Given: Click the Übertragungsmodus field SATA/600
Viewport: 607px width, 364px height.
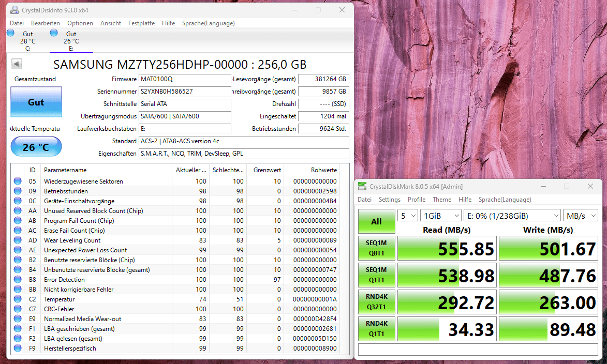Looking at the screenshot, I should (185, 116).
